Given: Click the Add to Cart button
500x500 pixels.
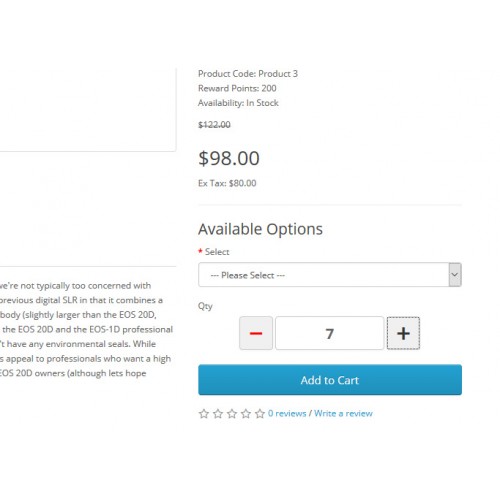Looking at the screenshot, I should (x=330, y=380).
